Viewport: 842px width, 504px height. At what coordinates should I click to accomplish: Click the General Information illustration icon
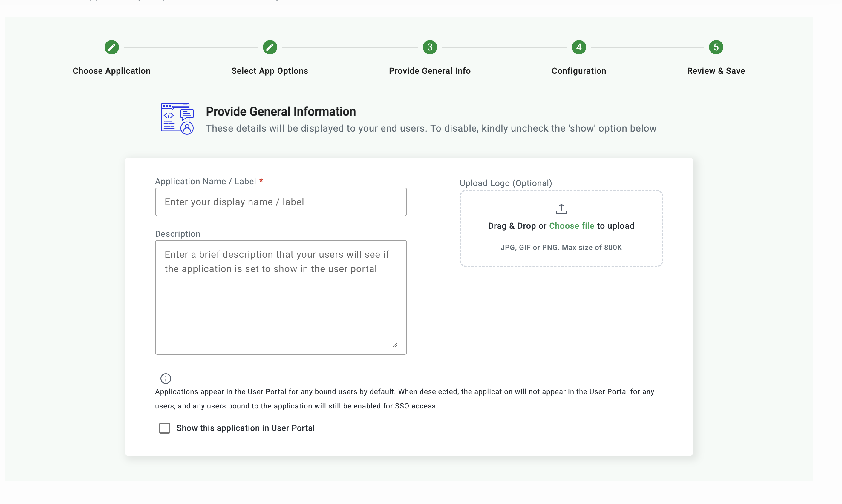click(x=177, y=119)
